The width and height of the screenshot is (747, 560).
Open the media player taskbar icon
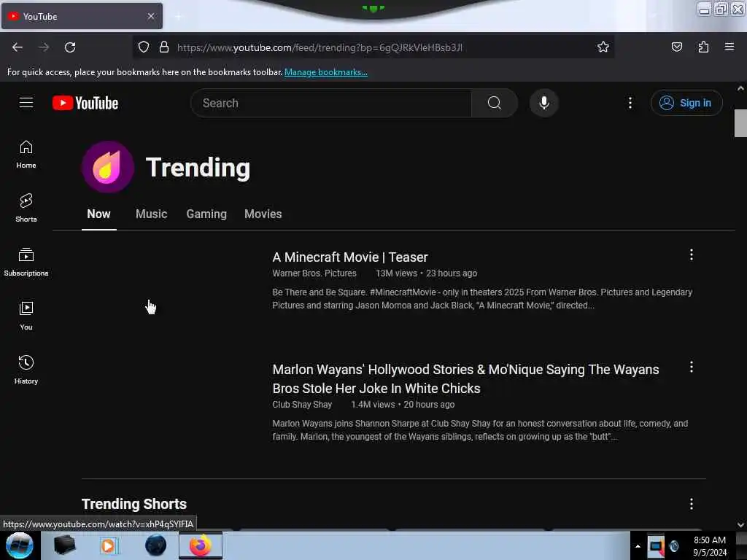click(x=108, y=545)
